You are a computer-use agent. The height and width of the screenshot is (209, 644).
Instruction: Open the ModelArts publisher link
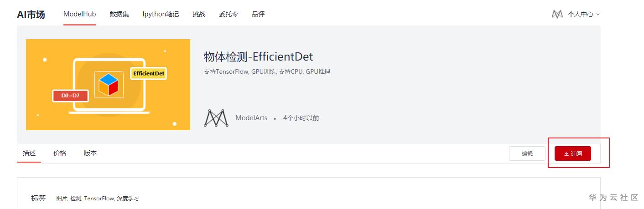pyautogui.click(x=251, y=118)
